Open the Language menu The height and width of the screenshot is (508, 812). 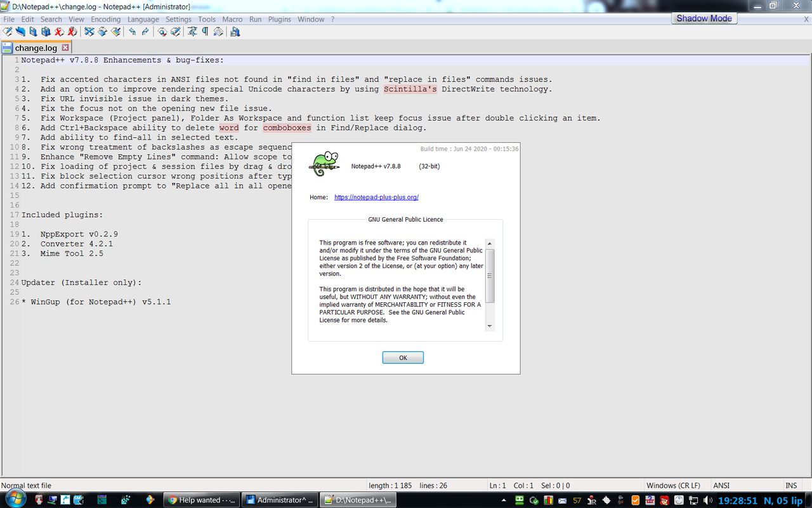pos(143,19)
